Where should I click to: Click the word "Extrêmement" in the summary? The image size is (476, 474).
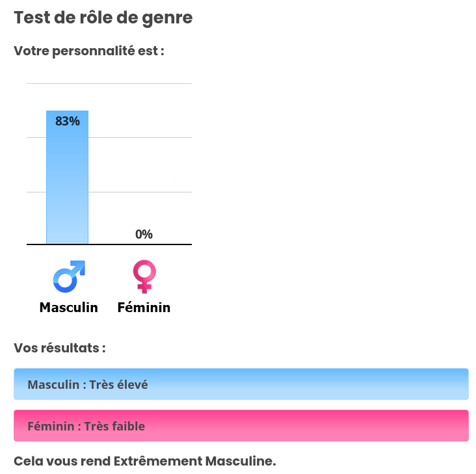pyautogui.click(x=158, y=462)
